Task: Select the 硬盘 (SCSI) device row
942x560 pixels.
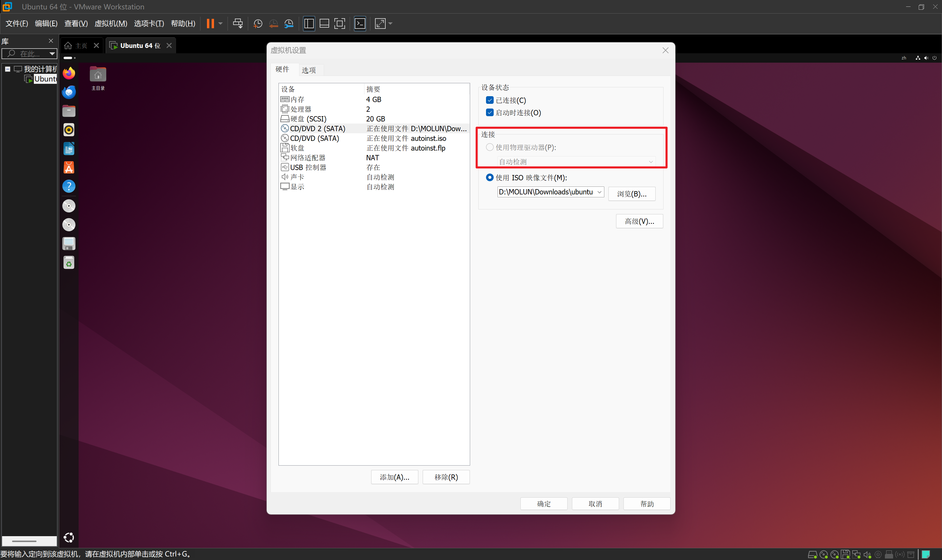Action: (x=374, y=119)
